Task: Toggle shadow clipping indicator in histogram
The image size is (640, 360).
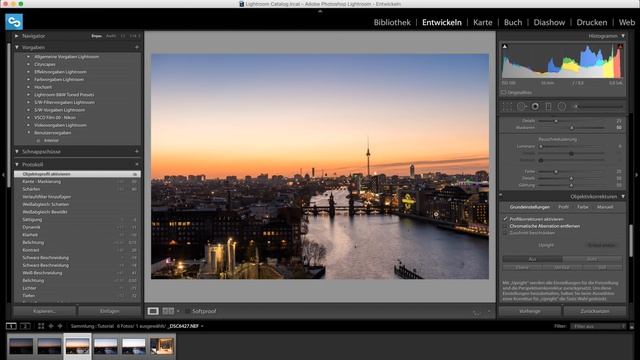Action: click(x=505, y=47)
